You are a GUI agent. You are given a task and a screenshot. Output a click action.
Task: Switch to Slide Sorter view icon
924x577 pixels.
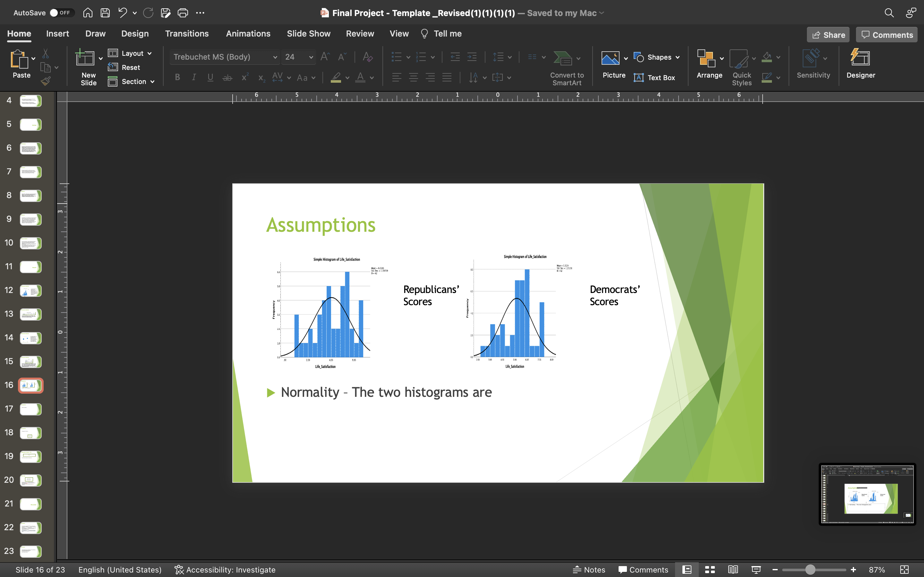[710, 570]
